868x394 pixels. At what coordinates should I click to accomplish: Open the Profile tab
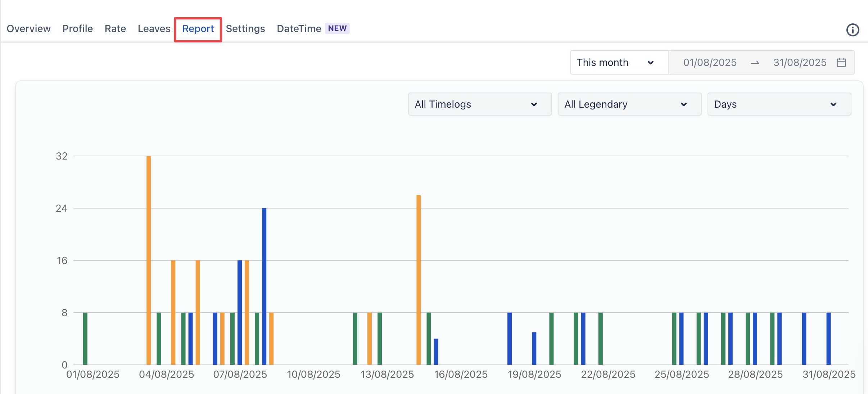click(x=78, y=28)
